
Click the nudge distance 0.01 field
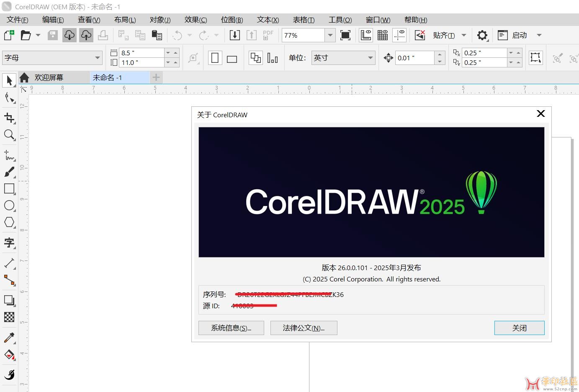click(x=415, y=58)
